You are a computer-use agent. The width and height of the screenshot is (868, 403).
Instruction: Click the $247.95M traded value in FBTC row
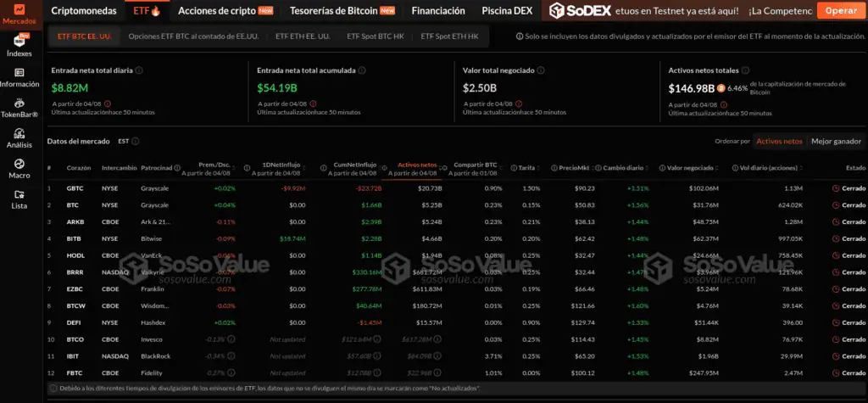tap(704, 372)
